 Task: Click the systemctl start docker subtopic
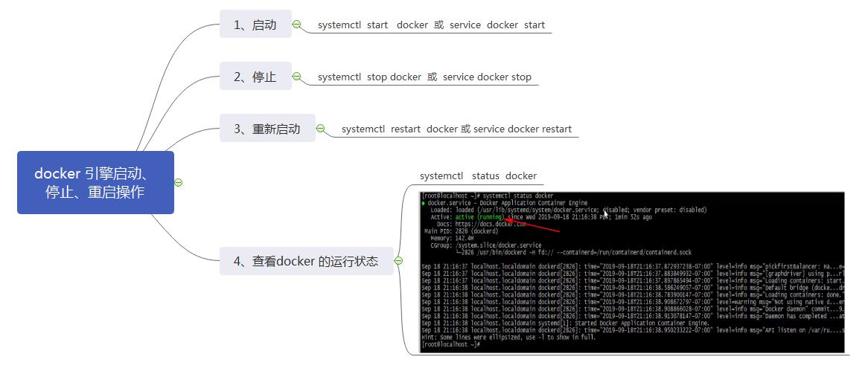tap(431, 25)
